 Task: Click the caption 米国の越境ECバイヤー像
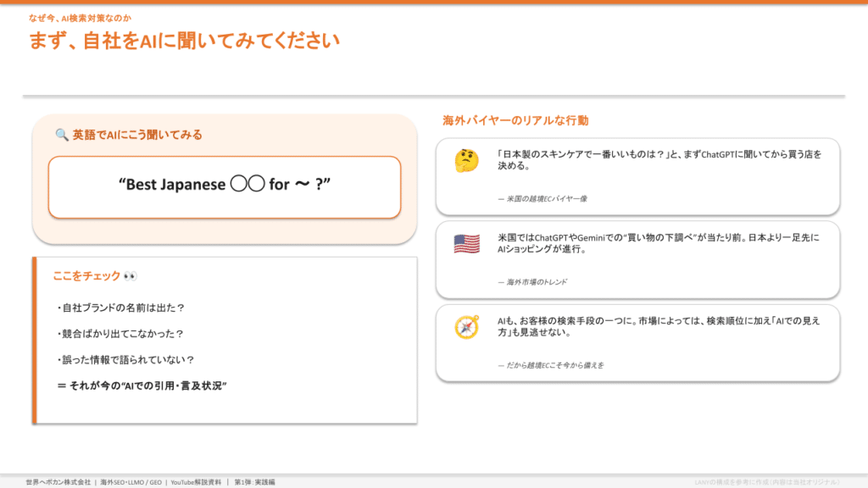pos(542,198)
